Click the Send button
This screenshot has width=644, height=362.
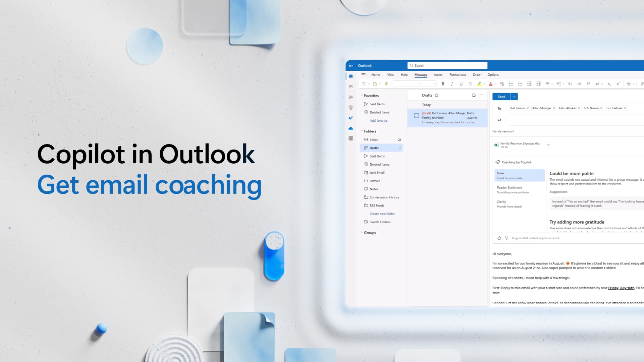tap(501, 96)
